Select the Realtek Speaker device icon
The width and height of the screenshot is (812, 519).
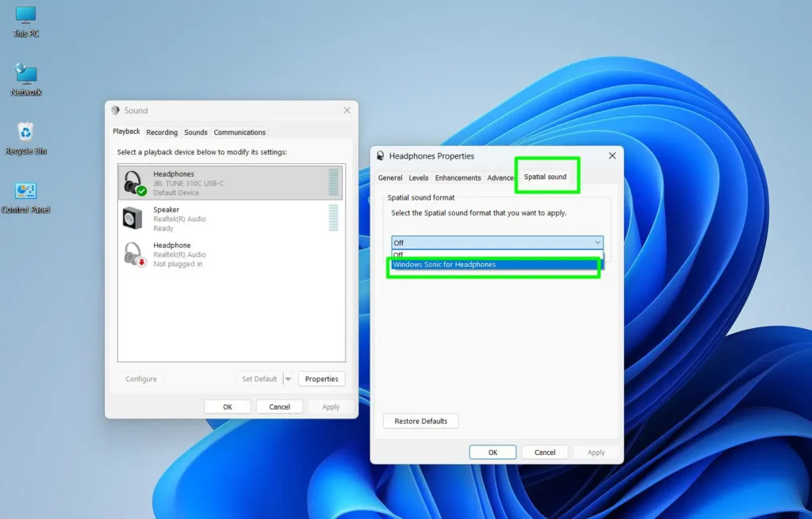pyautogui.click(x=131, y=217)
